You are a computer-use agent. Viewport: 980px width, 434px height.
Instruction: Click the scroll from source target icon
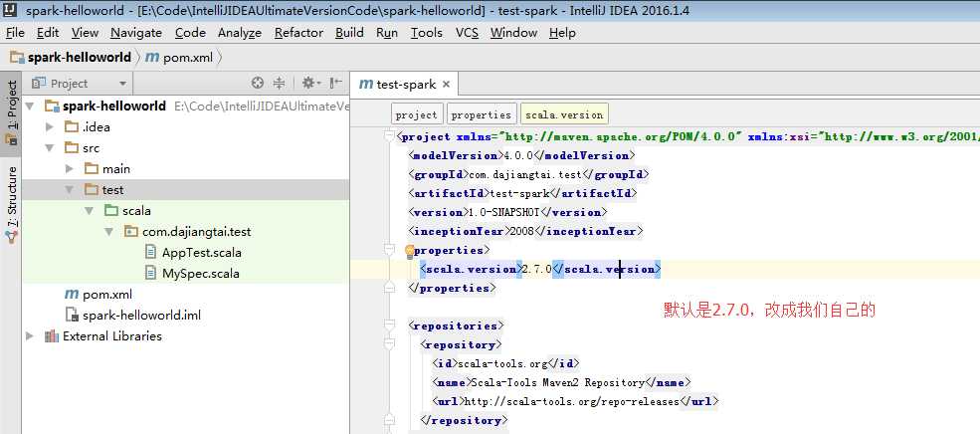[258, 83]
